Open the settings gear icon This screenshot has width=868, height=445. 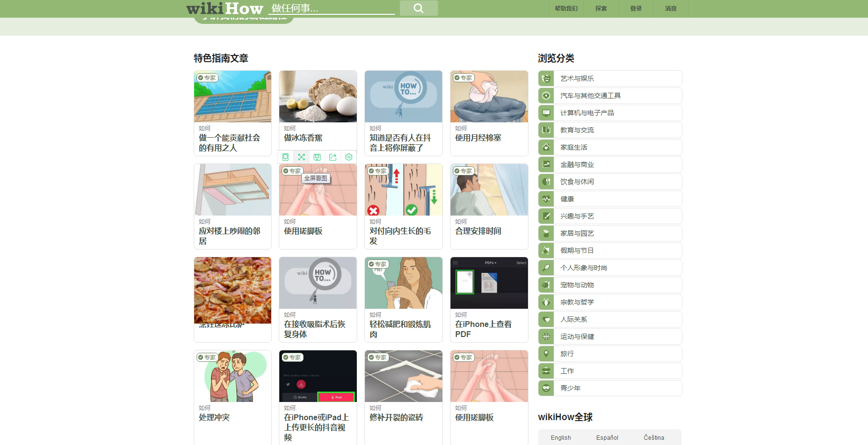pyautogui.click(x=349, y=157)
